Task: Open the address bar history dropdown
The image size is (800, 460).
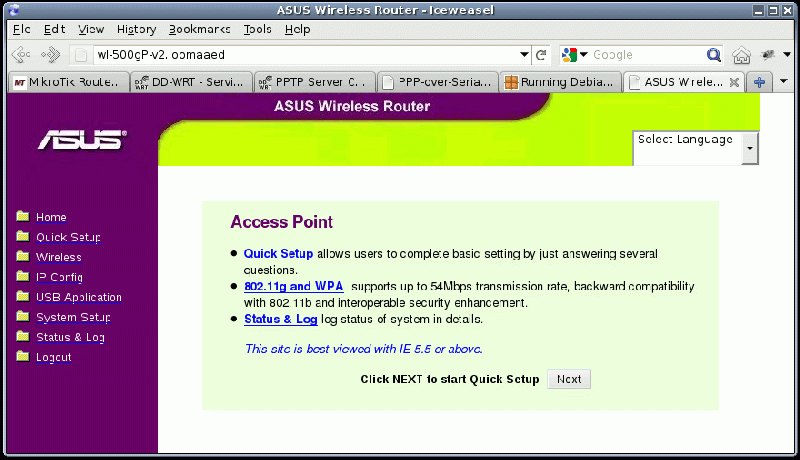Action: point(524,55)
